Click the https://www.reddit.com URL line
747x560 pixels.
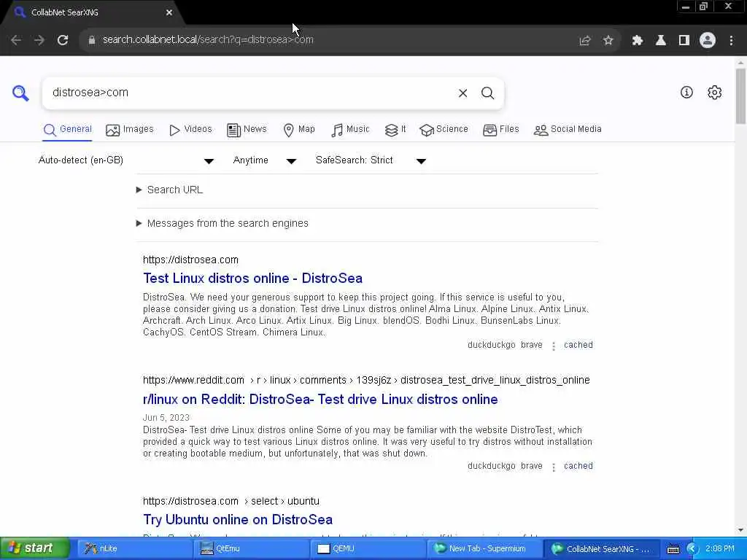[366, 380]
